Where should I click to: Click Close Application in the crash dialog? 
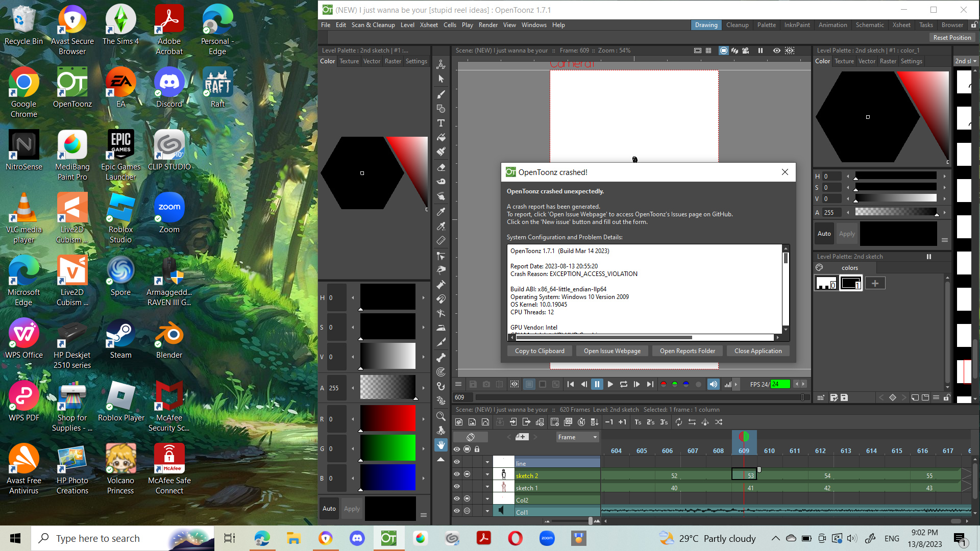tap(758, 350)
